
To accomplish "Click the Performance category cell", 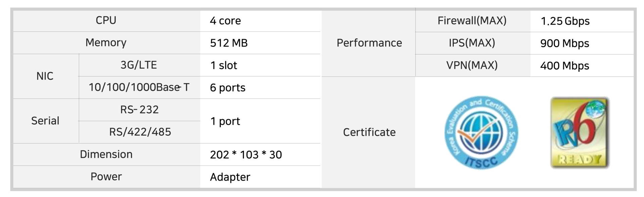I will pos(369,43).
